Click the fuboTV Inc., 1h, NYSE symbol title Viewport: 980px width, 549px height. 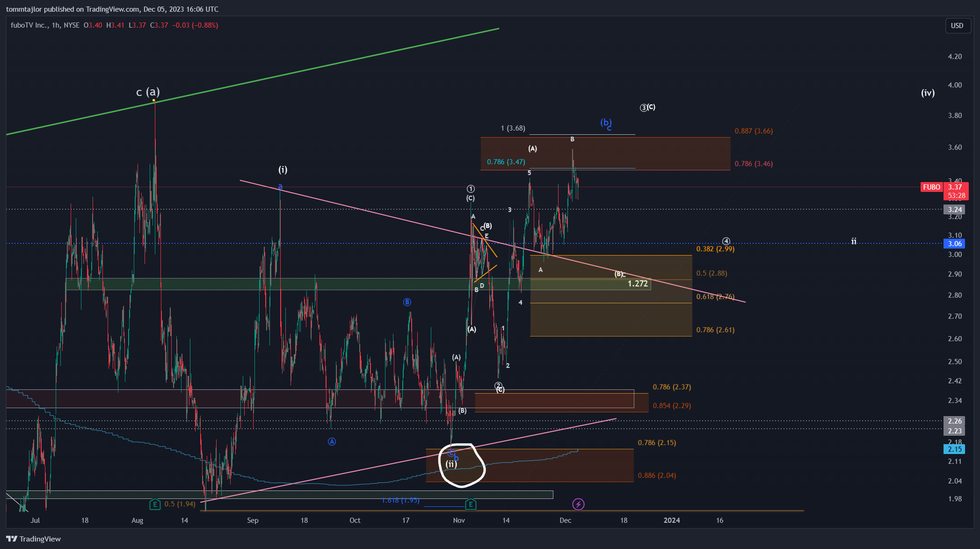point(45,25)
